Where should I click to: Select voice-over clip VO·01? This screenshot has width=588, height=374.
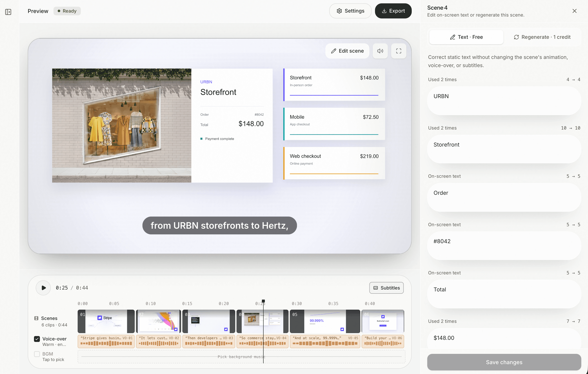point(106,341)
